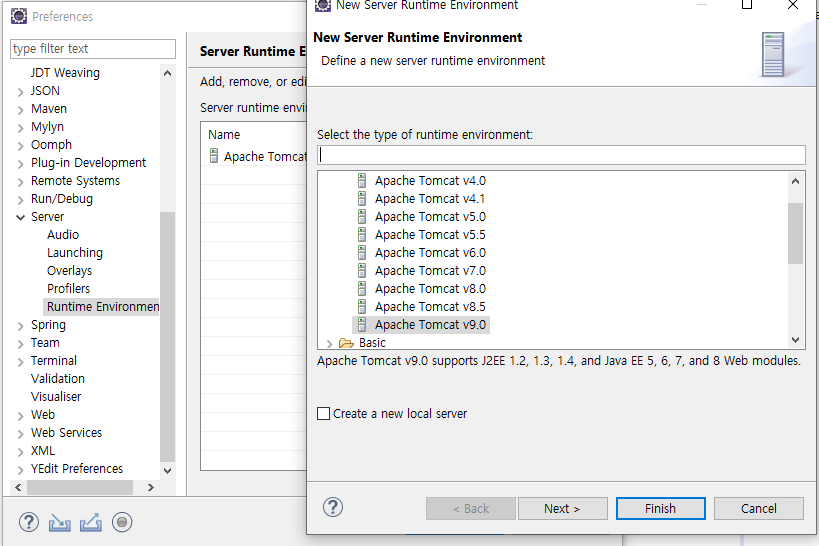Close the New Server Runtime Environment dialog
Image resolution: width=819 pixels, height=546 pixels.
[792, 5]
